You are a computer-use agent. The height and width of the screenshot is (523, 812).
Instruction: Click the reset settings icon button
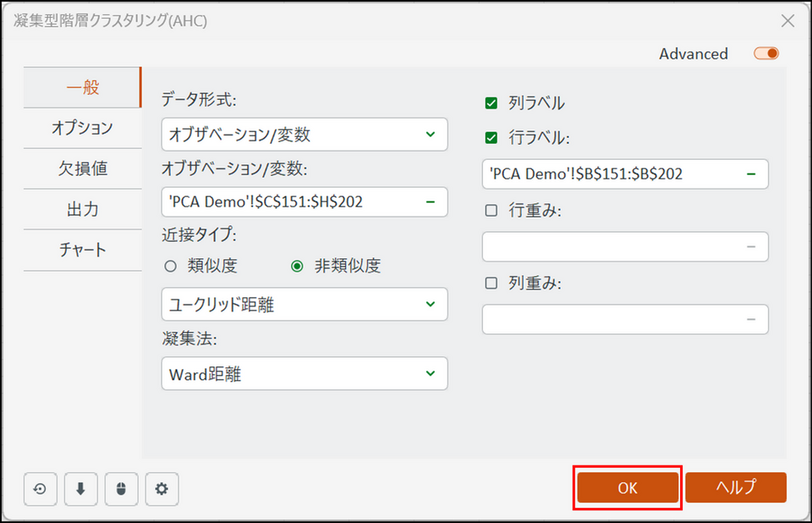(x=40, y=488)
